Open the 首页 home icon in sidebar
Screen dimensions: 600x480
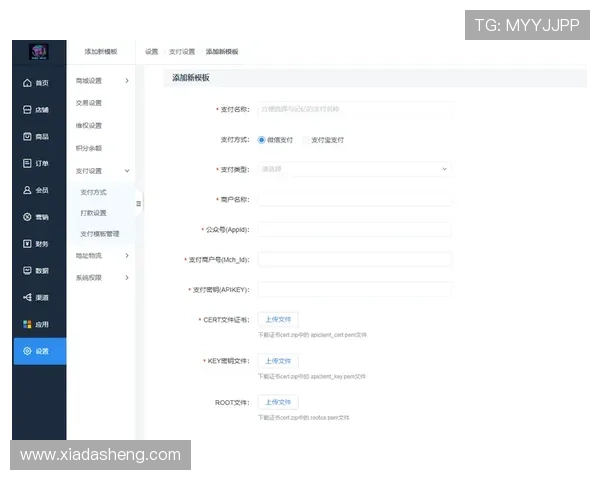[x=27, y=83]
